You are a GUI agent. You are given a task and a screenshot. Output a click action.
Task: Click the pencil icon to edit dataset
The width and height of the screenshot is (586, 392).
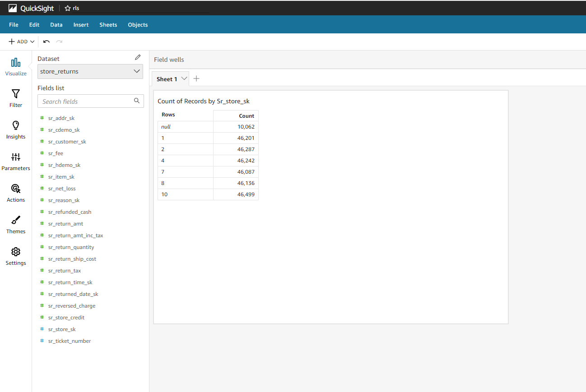137,57
